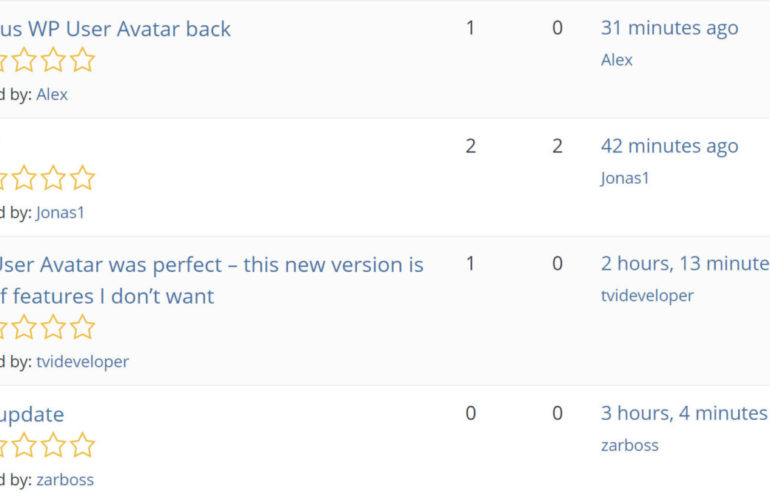
Task: Click tvideveloper under '2 hours, 13 minutes'
Action: [x=647, y=295]
